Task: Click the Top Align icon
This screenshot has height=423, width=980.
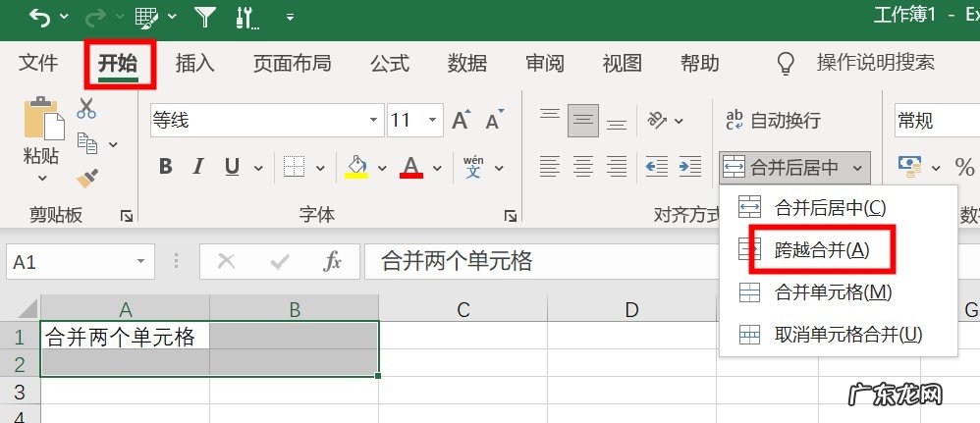Action: tap(549, 116)
